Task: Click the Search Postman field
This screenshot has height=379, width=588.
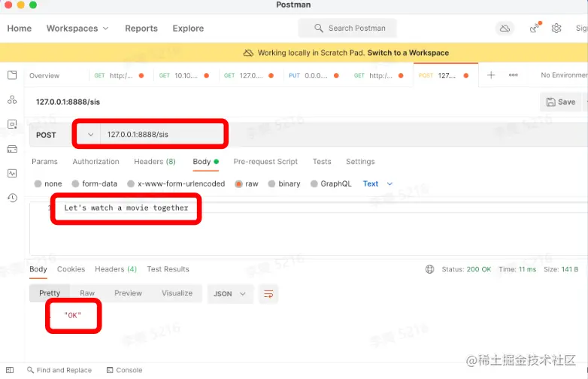Action: pos(347,28)
